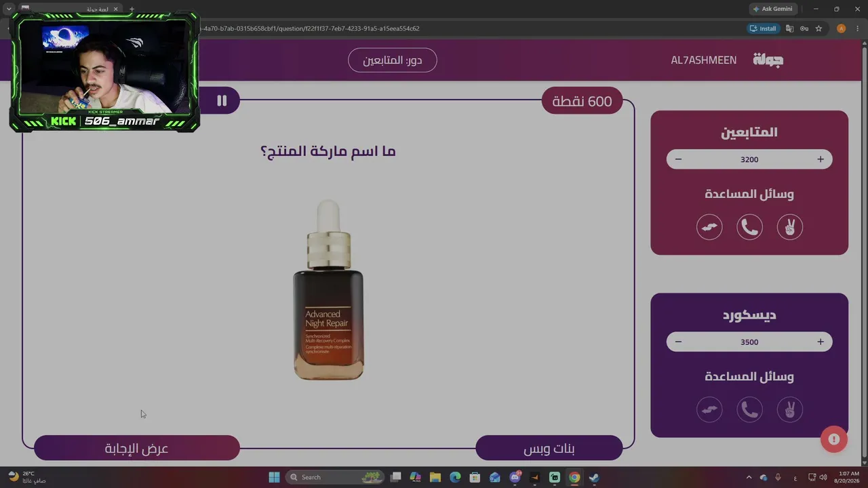Open Steam from the taskbar

point(594,477)
